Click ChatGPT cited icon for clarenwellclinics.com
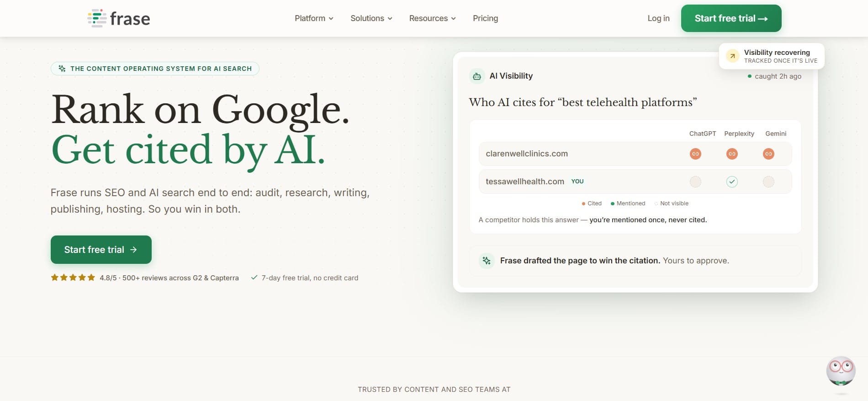Image resolution: width=868 pixels, height=401 pixels. pyautogui.click(x=695, y=154)
